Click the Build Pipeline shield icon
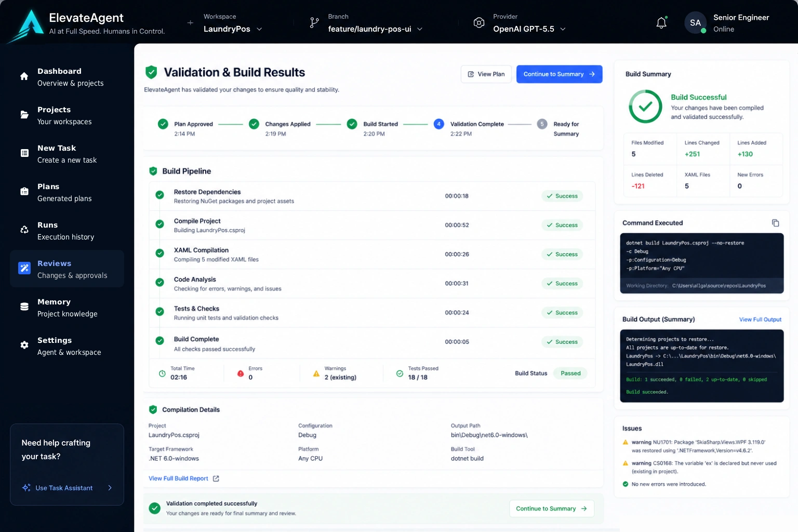The height and width of the screenshot is (532, 798). tap(153, 171)
